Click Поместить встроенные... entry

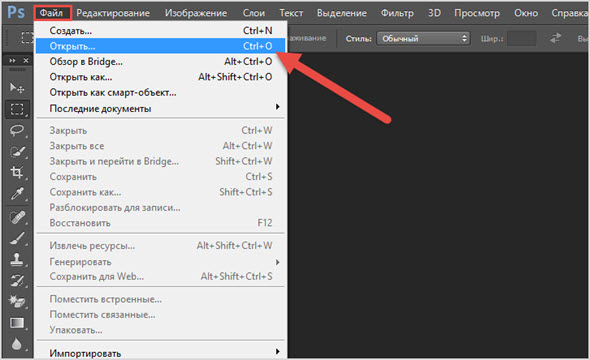click(160, 299)
